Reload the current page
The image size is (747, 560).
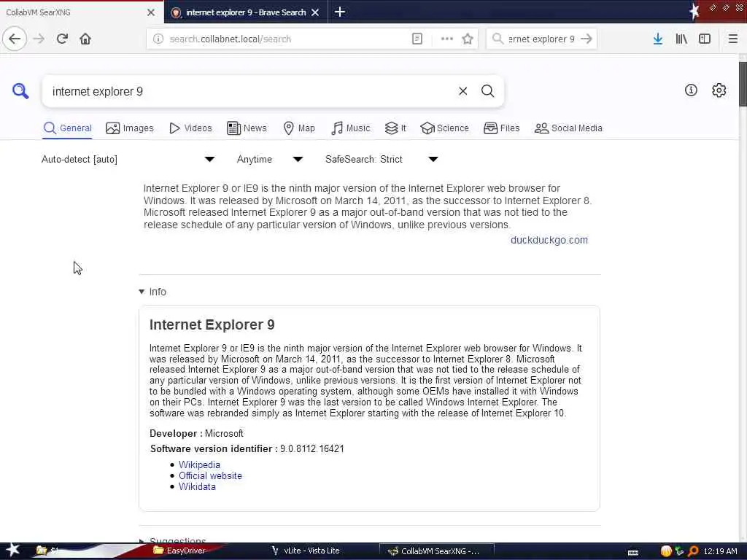pyautogui.click(x=62, y=39)
